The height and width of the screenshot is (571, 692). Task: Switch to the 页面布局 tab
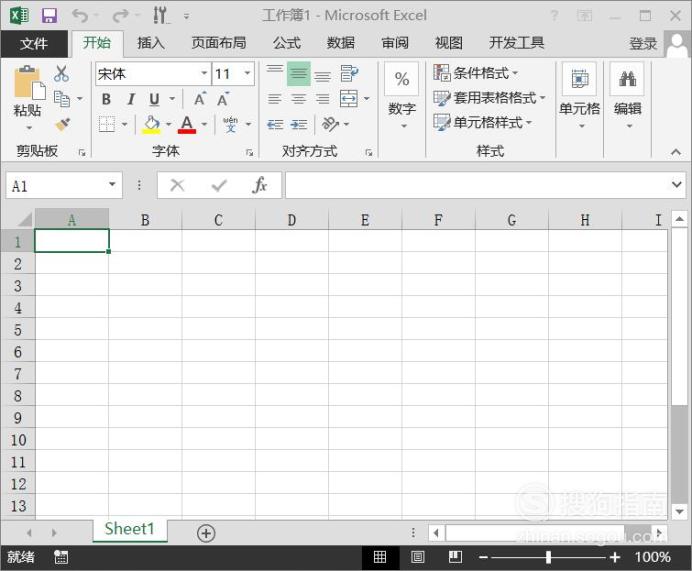click(219, 43)
